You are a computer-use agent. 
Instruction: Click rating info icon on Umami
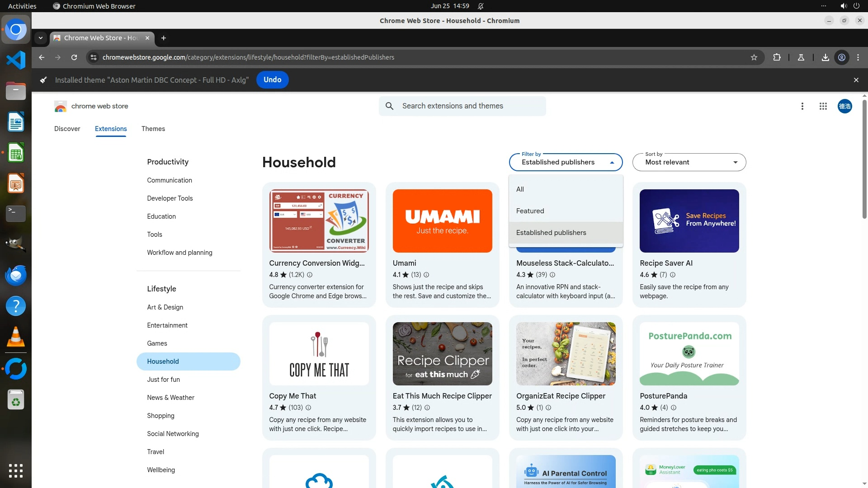[x=426, y=275]
